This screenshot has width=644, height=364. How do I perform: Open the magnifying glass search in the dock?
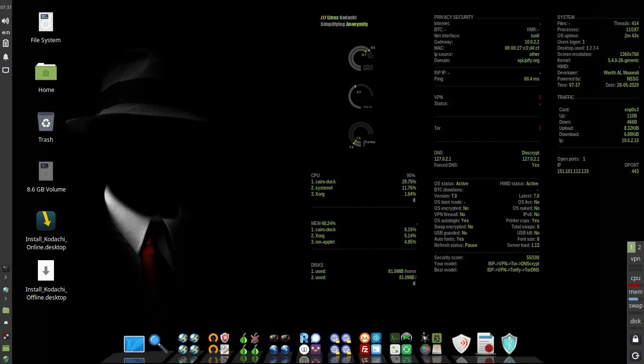pyautogui.click(x=158, y=344)
